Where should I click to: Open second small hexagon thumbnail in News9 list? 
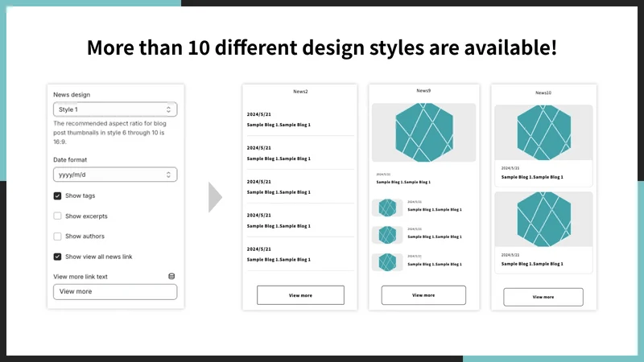(387, 235)
